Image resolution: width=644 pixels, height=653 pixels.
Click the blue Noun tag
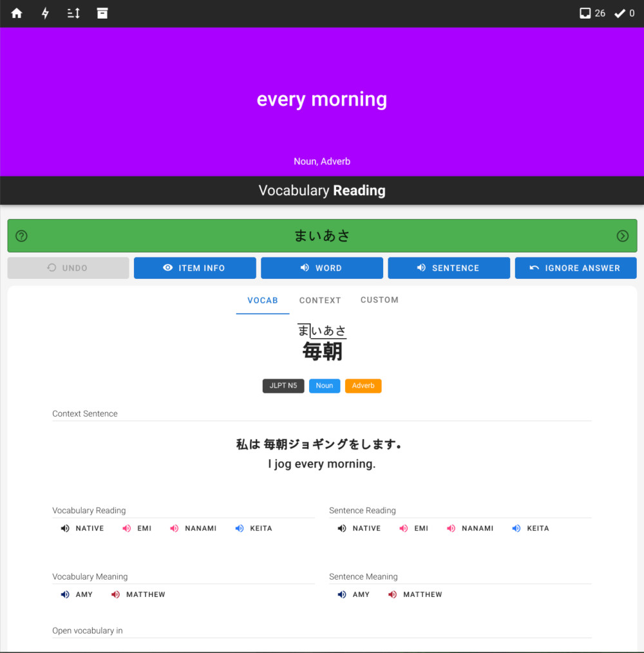point(325,386)
